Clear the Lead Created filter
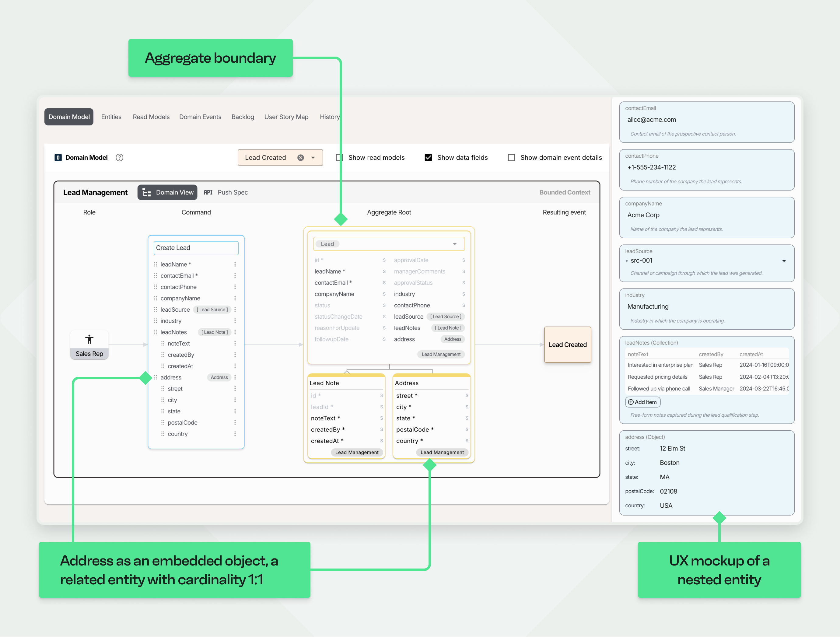 coord(300,158)
